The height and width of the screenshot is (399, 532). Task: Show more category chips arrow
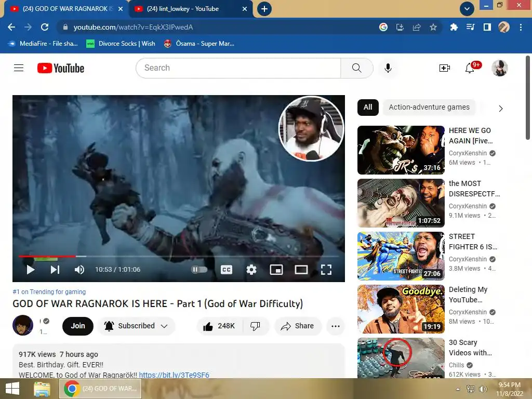click(x=501, y=109)
